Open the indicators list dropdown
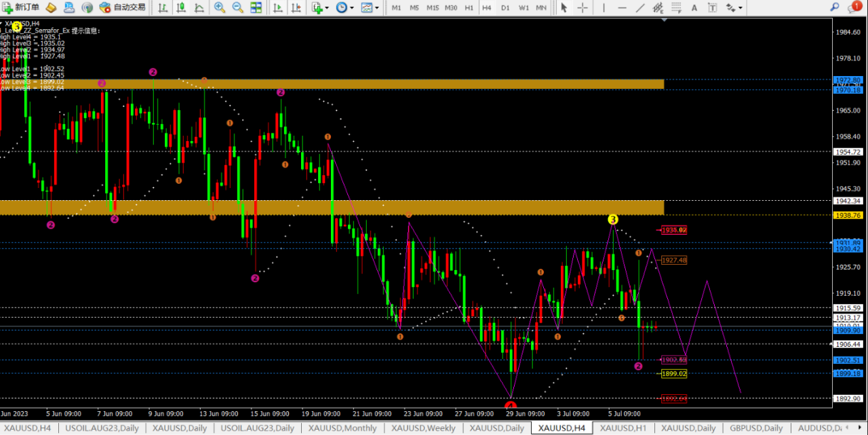Screen dimensions: 868x435 coord(320,7)
